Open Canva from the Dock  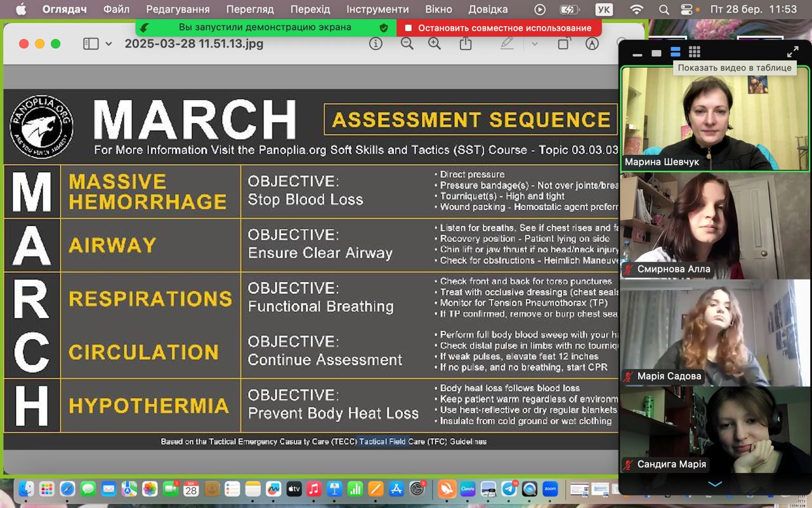click(468, 489)
